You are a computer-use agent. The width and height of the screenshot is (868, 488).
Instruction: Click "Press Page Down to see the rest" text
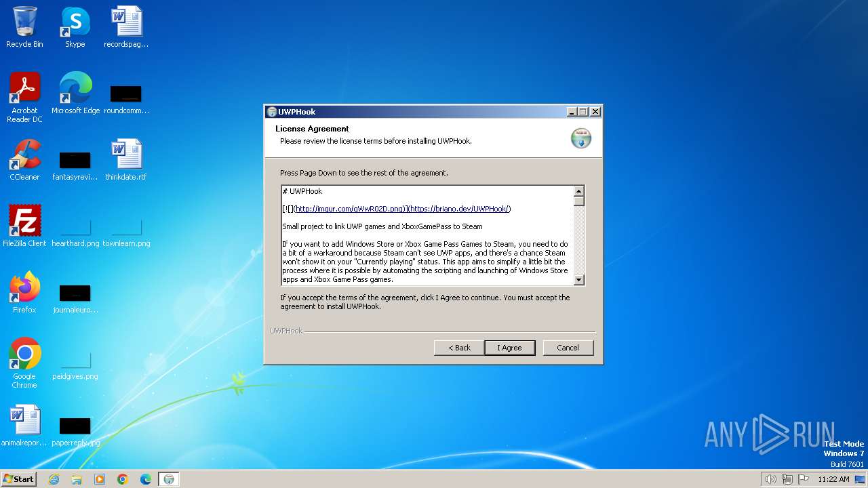pos(364,173)
